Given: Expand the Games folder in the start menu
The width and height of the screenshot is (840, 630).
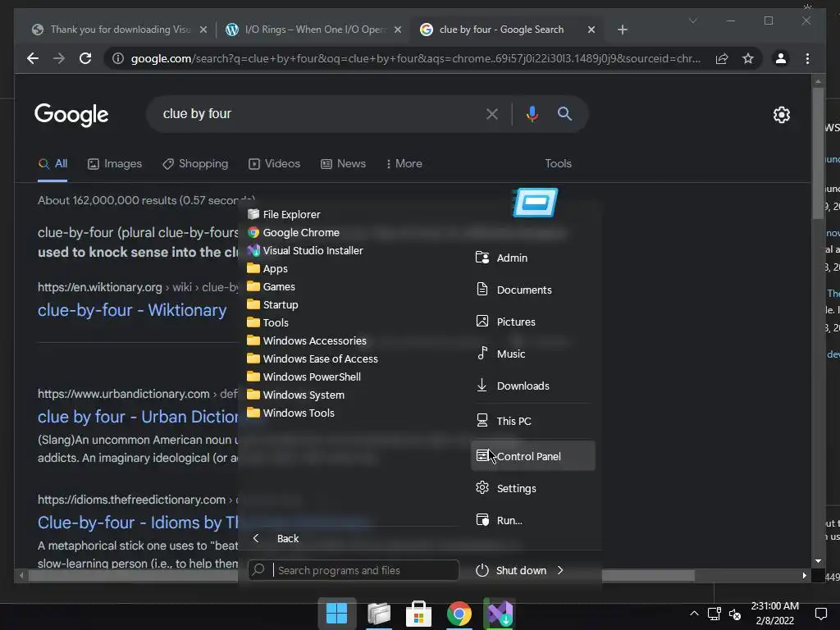Looking at the screenshot, I should click(271, 286).
